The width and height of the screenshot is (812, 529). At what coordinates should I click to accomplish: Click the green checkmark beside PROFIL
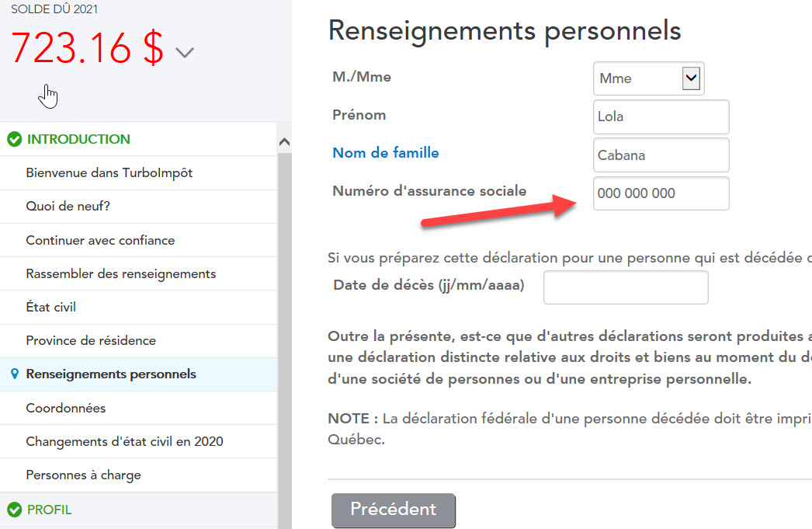coord(14,510)
